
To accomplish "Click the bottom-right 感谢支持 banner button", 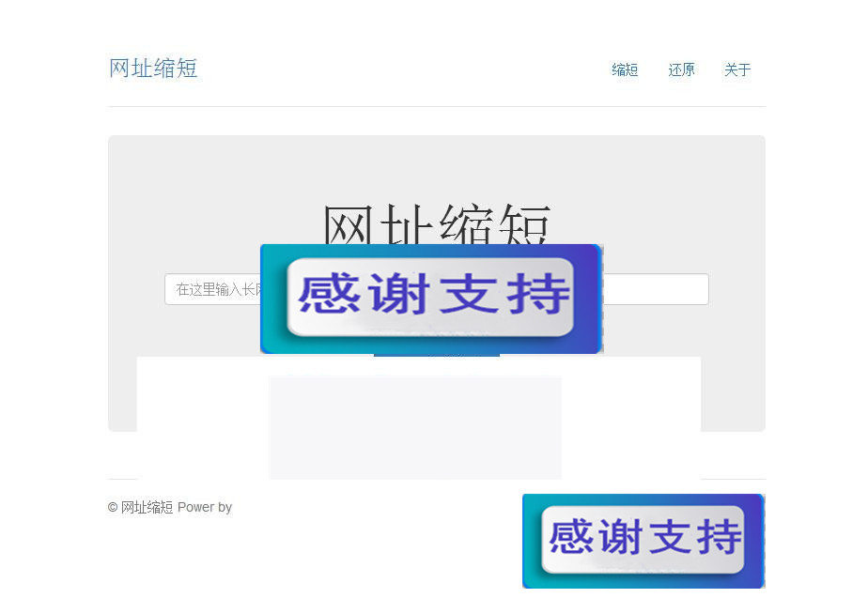I will 643,541.
